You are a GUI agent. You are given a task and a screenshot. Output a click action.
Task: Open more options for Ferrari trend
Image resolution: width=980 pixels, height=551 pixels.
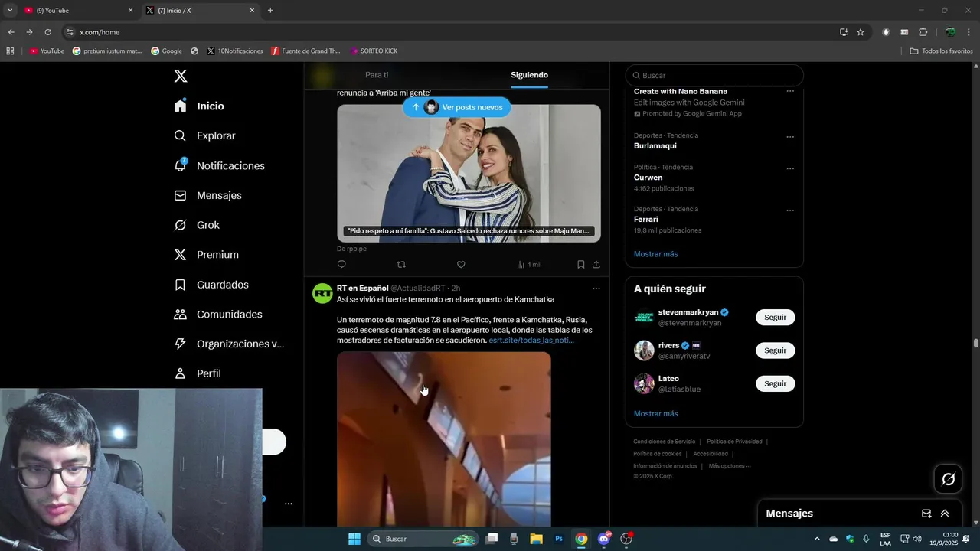coord(790,210)
